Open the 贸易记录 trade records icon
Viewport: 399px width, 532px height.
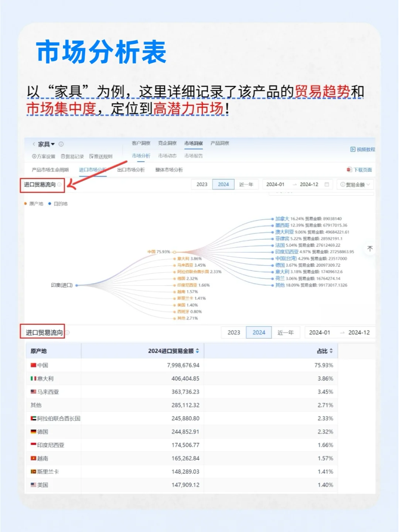(x=63, y=156)
